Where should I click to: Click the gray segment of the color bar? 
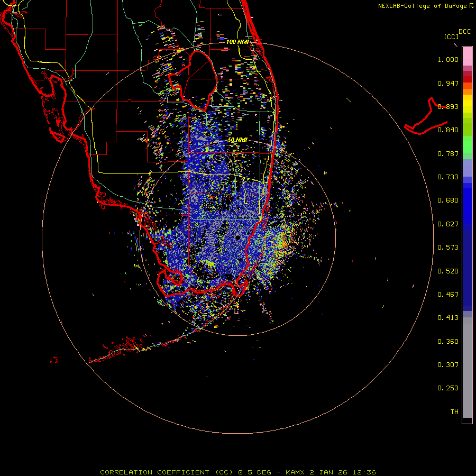click(x=467, y=368)
